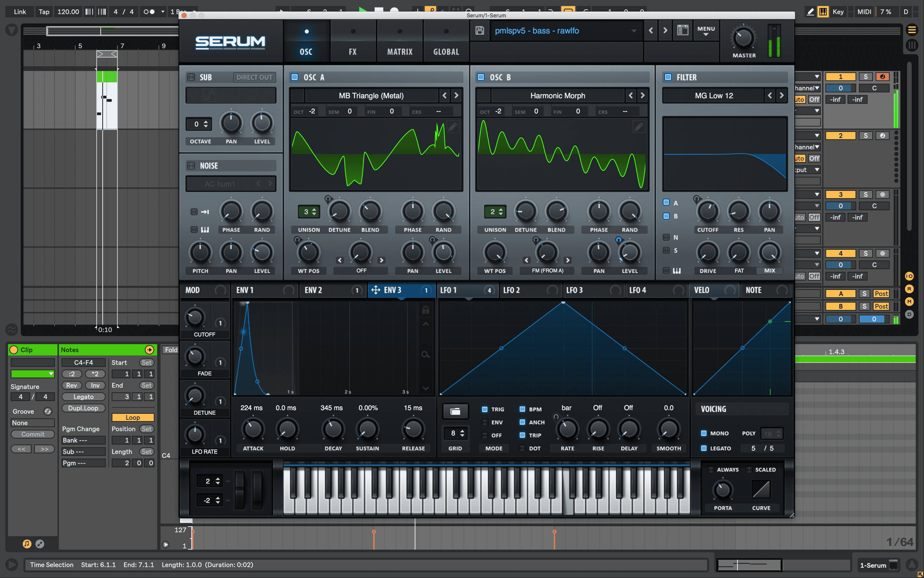Toggle the SUB oscillator on
Viewport: 924px width, 578px height.
pos(191,77)
